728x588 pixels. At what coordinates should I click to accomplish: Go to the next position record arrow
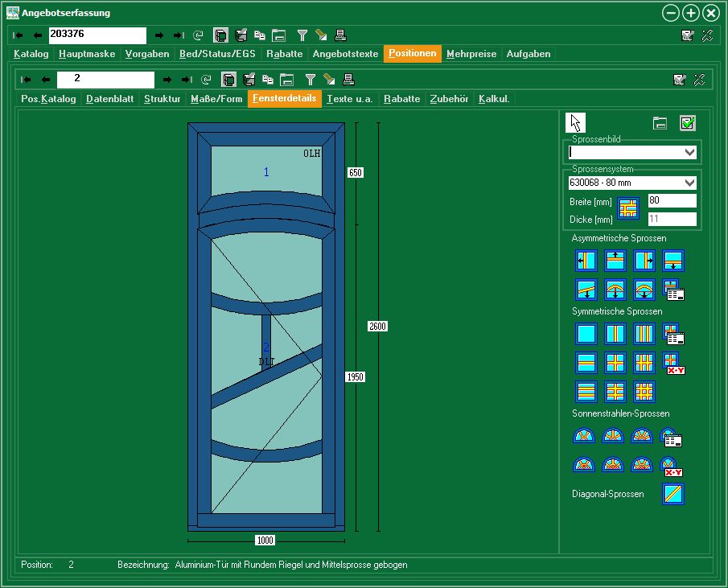tap(167, 80)
